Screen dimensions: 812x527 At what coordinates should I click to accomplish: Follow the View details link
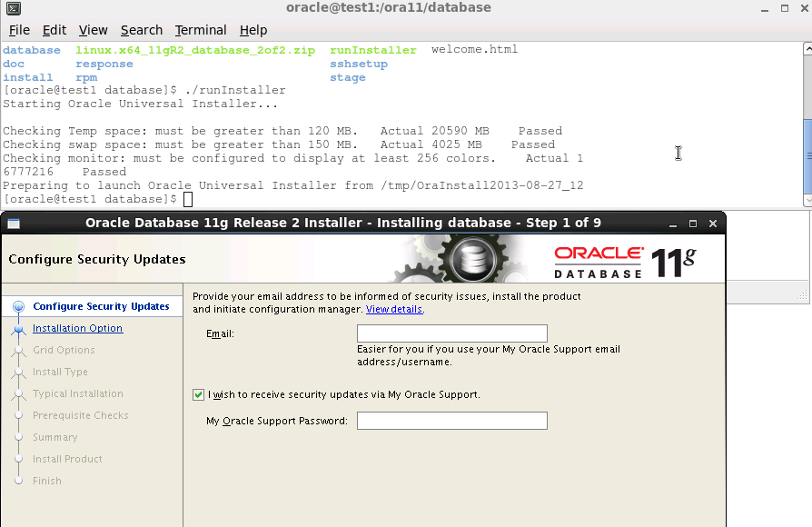(394, 309)
